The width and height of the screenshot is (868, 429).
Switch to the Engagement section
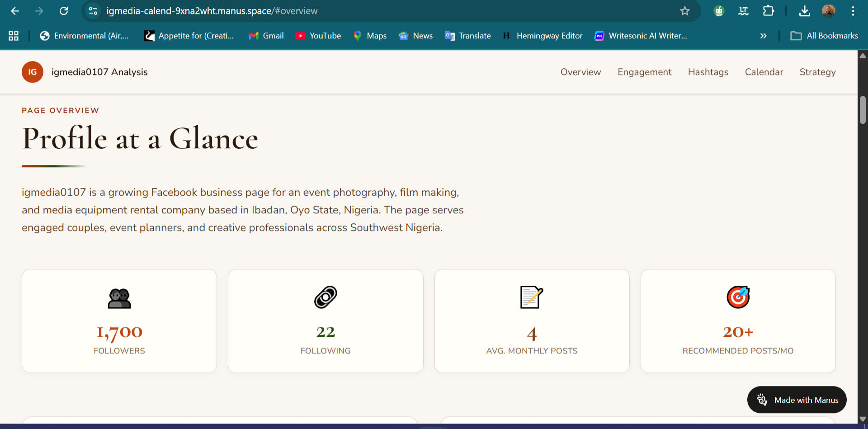(644, 72)
